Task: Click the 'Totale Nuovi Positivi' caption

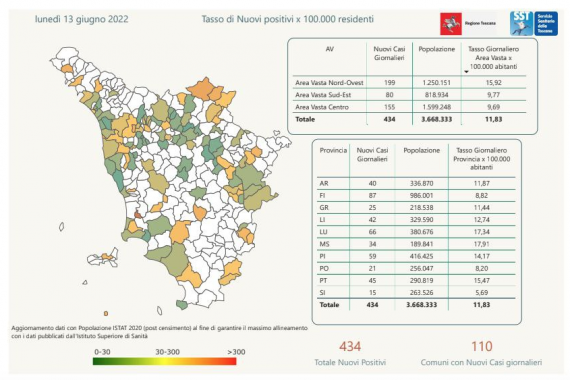Action: [350, 363]
